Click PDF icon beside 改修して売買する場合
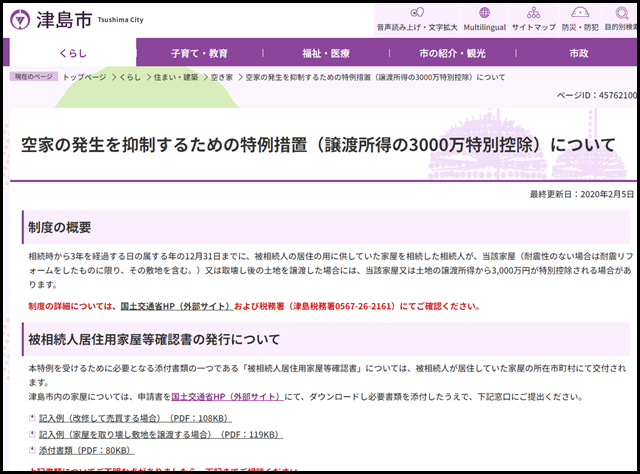 pos(32,418)
